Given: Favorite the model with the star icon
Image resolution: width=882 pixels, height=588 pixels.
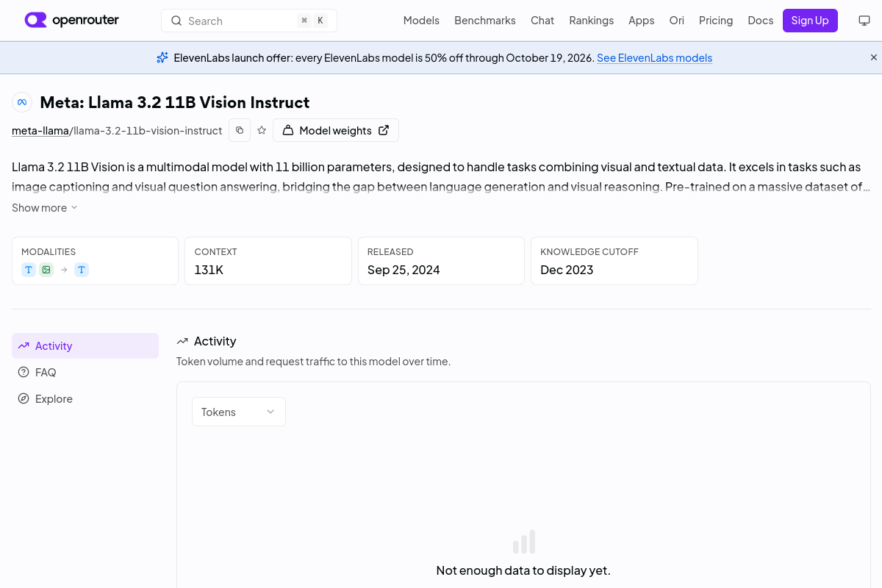Looking at the screenshot, I should [x=262, y=130].
